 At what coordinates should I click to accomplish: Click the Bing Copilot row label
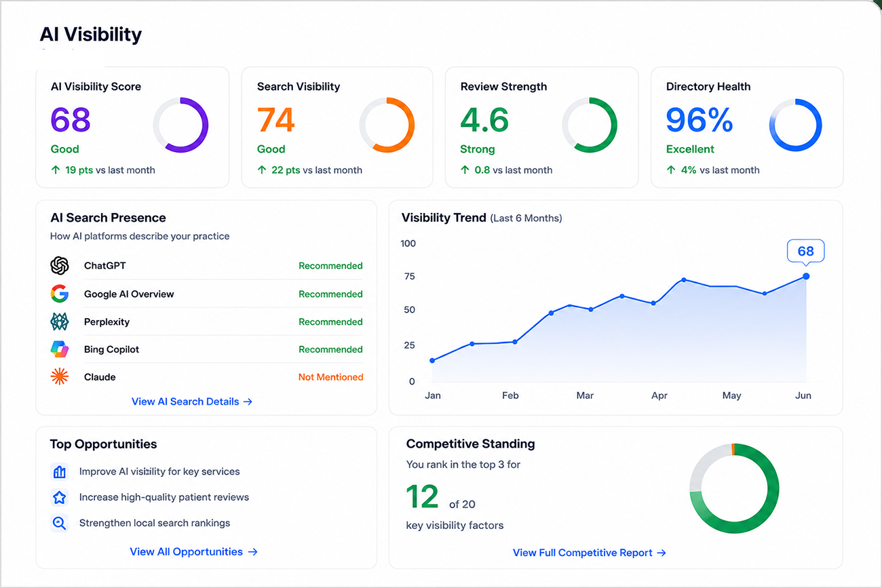pos(111,349)
